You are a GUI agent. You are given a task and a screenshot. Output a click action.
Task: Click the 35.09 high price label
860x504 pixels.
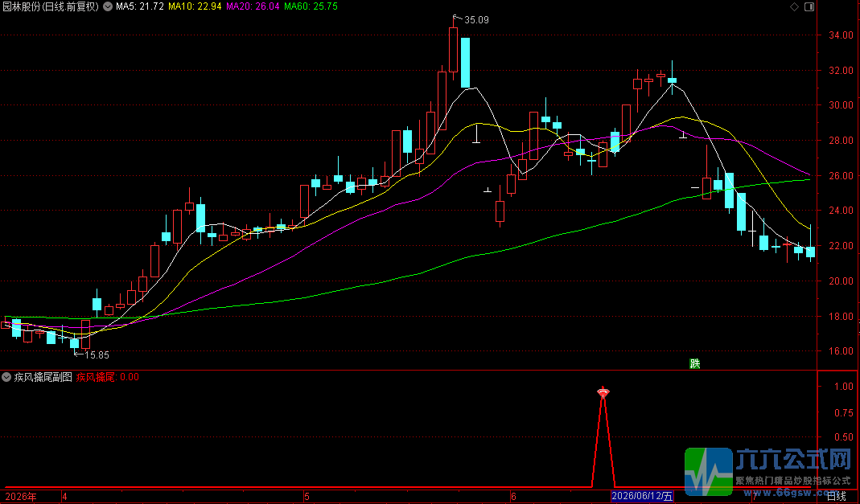476,20
